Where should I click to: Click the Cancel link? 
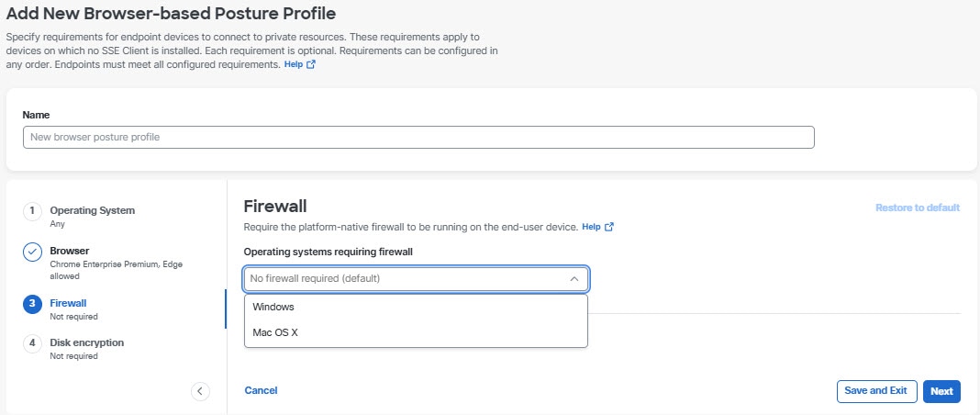click(261, 390)
